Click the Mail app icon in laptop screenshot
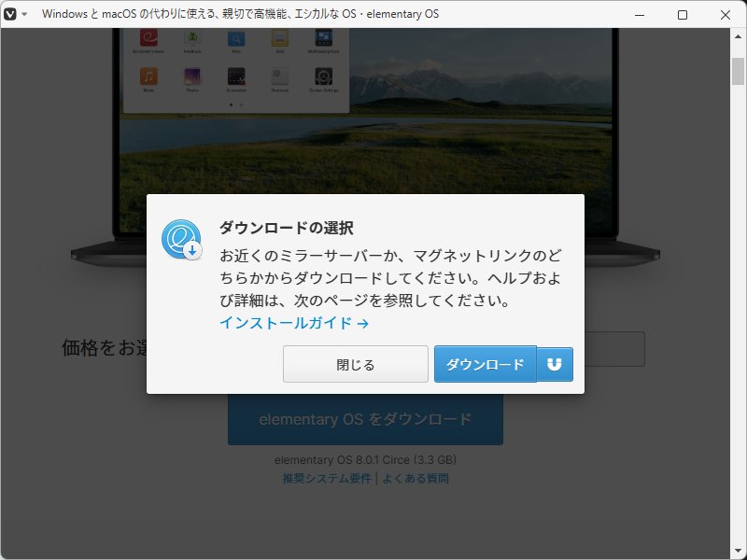The image size is (747, 560). point(280,37)
